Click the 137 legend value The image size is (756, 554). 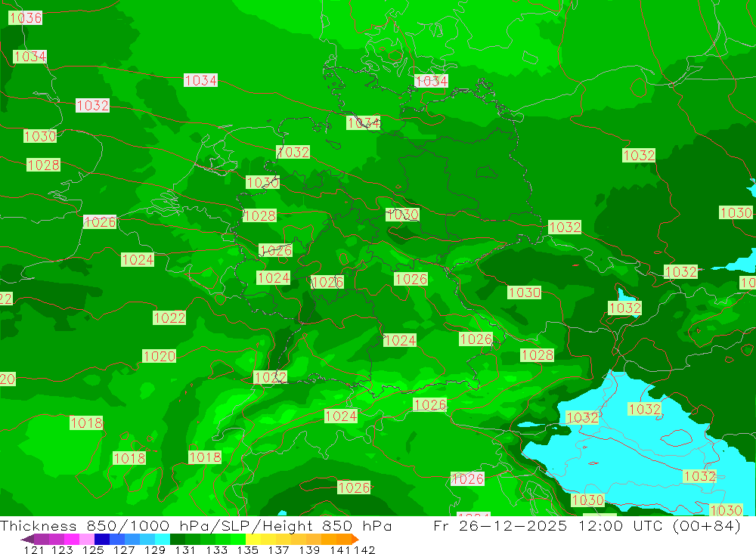click(278, 549)
